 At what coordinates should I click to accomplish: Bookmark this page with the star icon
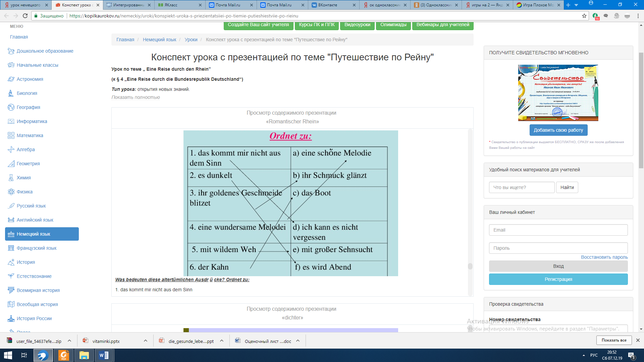[584, 16]
